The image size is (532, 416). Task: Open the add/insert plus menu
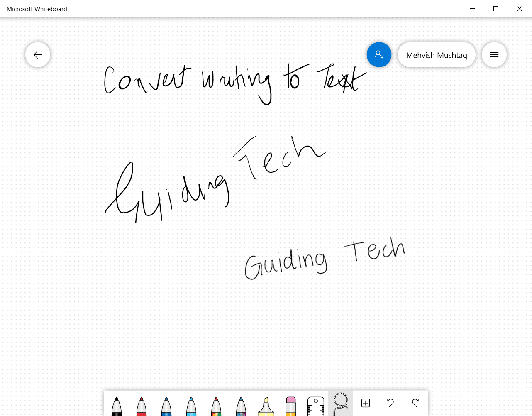pos(366,403)
